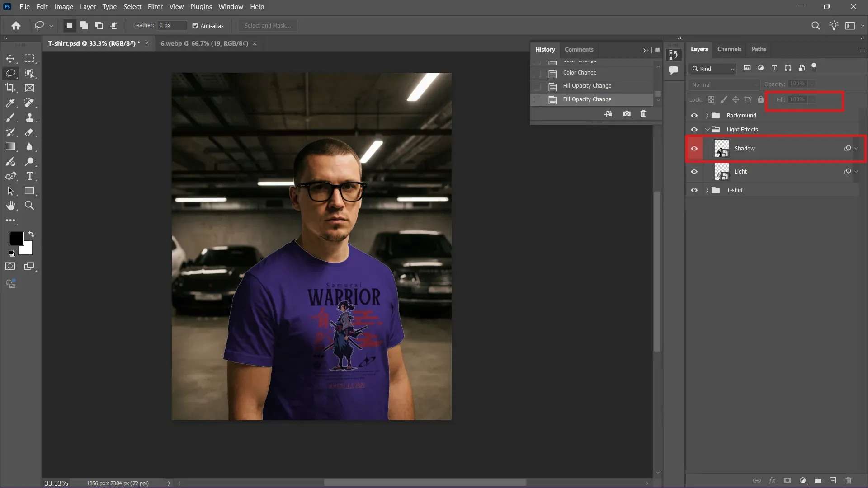Viewport: 868px width, 488px height.
Task: Select the Eyedropper tool
Action: (10, 103)
